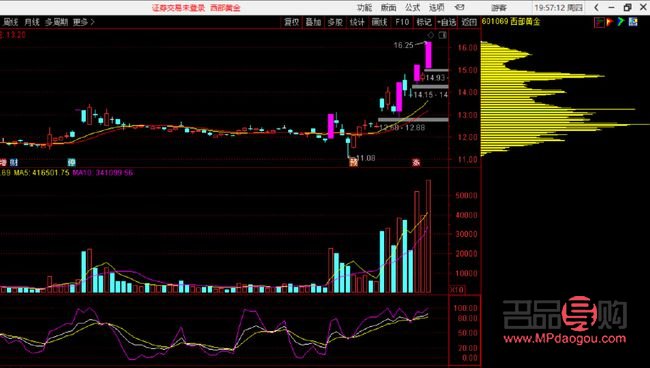Add stock via the +自选 button

pos(446,22)
